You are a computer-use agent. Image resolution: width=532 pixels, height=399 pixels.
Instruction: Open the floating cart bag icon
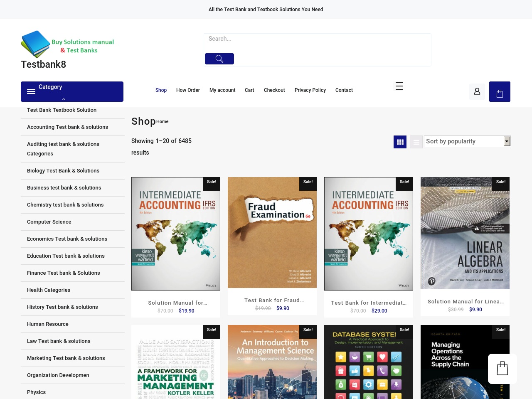tap(502, 369)
